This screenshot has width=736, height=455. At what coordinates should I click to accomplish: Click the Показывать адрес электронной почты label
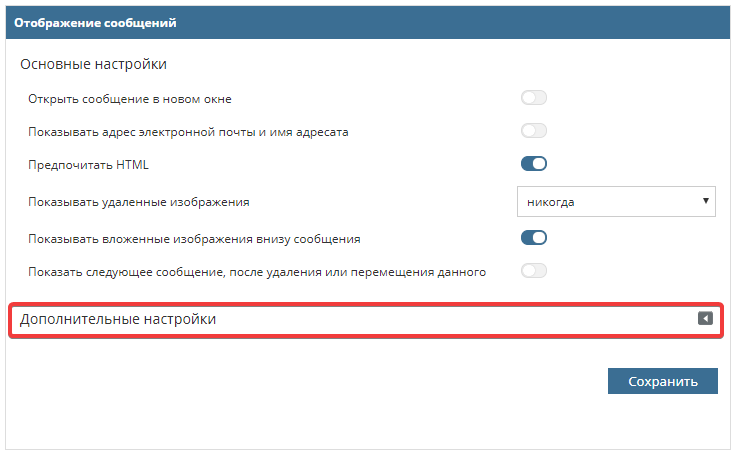click(189, 131)
